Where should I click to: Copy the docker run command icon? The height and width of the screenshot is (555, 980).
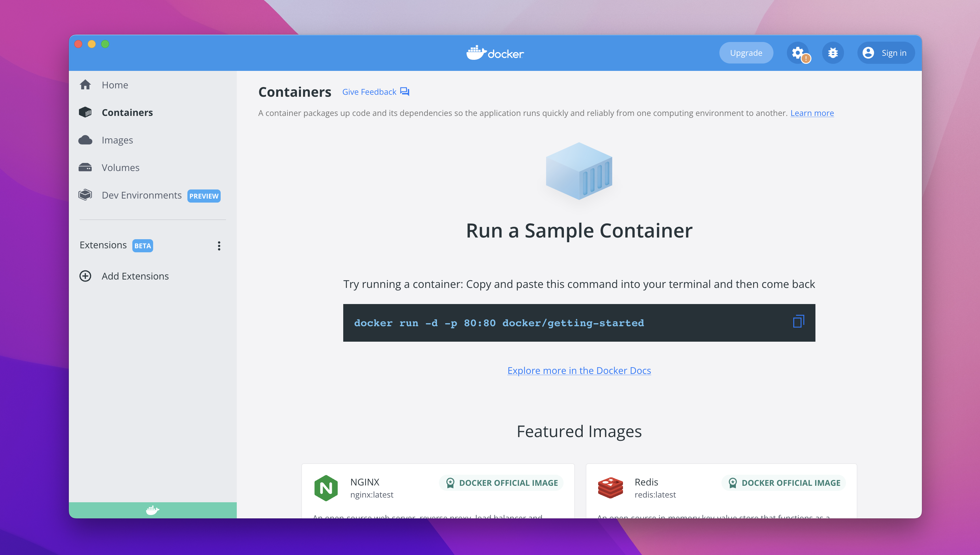798,321
